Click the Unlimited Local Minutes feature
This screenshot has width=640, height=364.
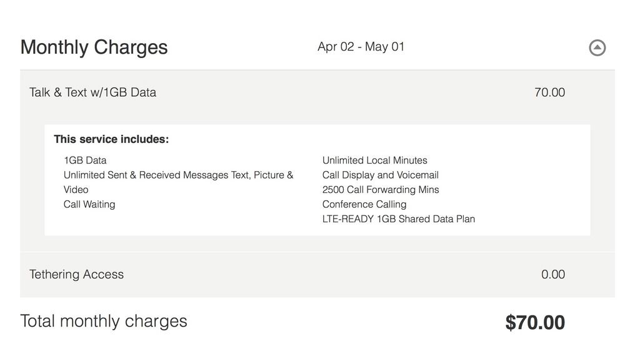(375, 160)
